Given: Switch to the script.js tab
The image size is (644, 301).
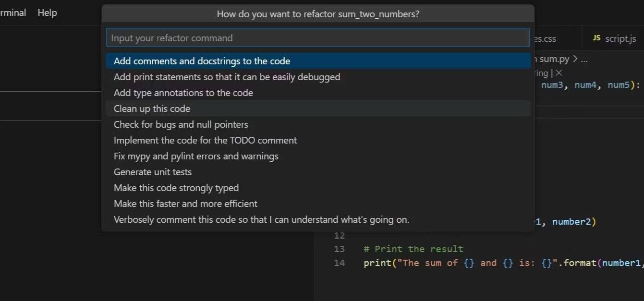Looking at the screenshot, I should [x=620, y=38].
